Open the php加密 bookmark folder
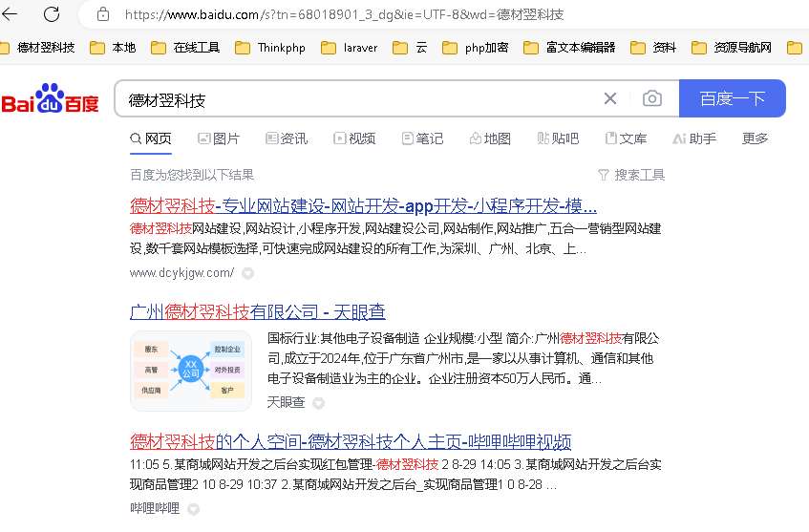This screenshot has height=532, width=809. tap(476, 48)
